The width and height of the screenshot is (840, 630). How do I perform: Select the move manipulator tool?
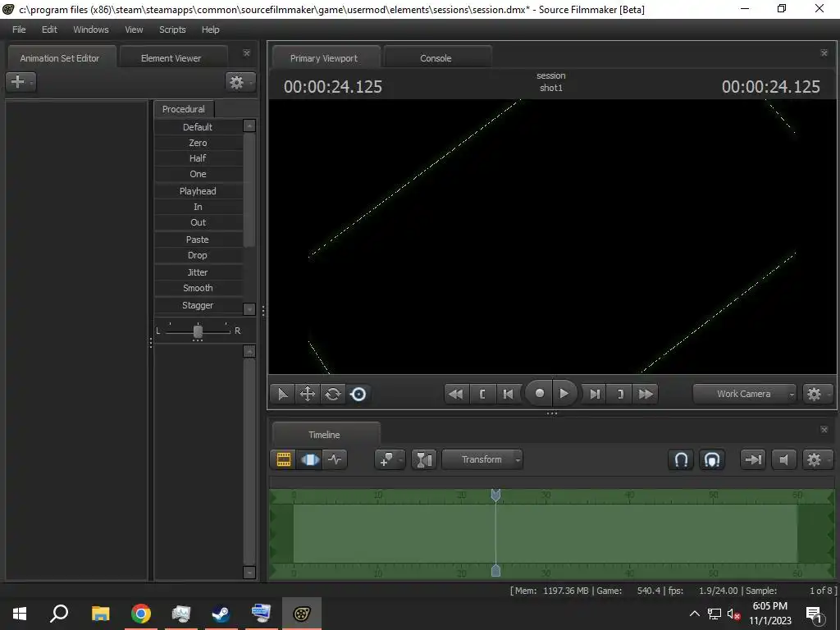(x=308, y=395)
